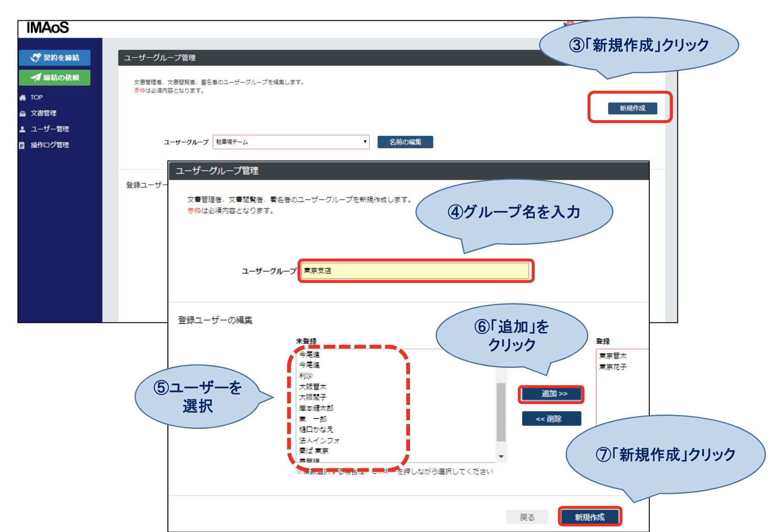The image size is (776, 532).
Task: Click the << 削除 button
Action: 551,418
